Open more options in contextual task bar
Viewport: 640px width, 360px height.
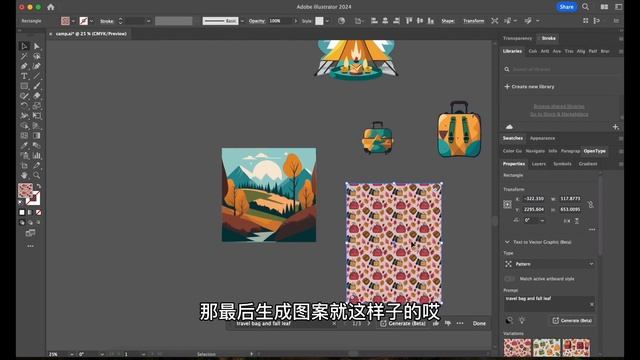[x=460, y=323]
